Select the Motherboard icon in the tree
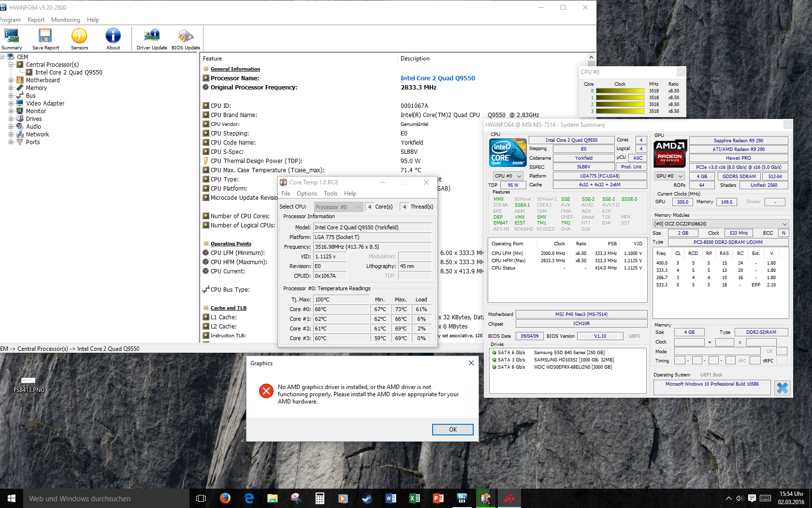Image resolution: width=812 pixels, height=508 pixels. tap(20, 80)
